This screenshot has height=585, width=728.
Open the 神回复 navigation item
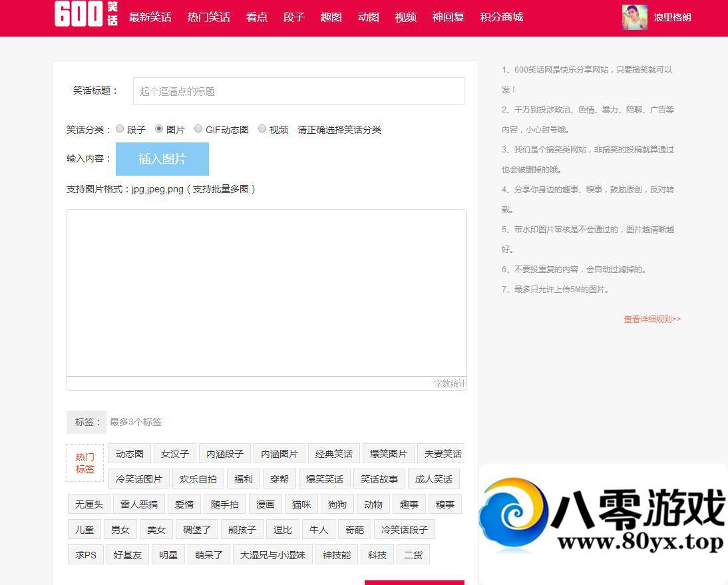click(x=448, y=17)
